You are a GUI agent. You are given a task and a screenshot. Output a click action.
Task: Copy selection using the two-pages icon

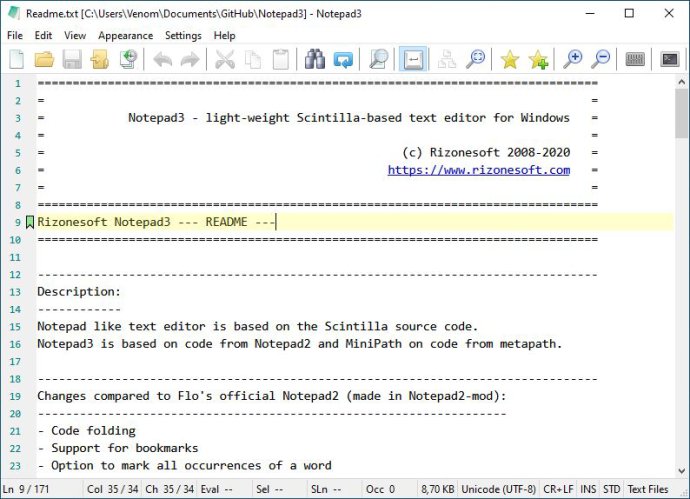pyautogui.click(x=253, y=59)
